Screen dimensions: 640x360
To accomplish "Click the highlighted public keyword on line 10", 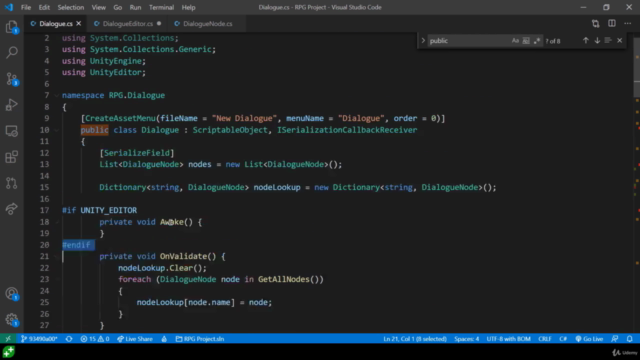I will pos(94,130).
